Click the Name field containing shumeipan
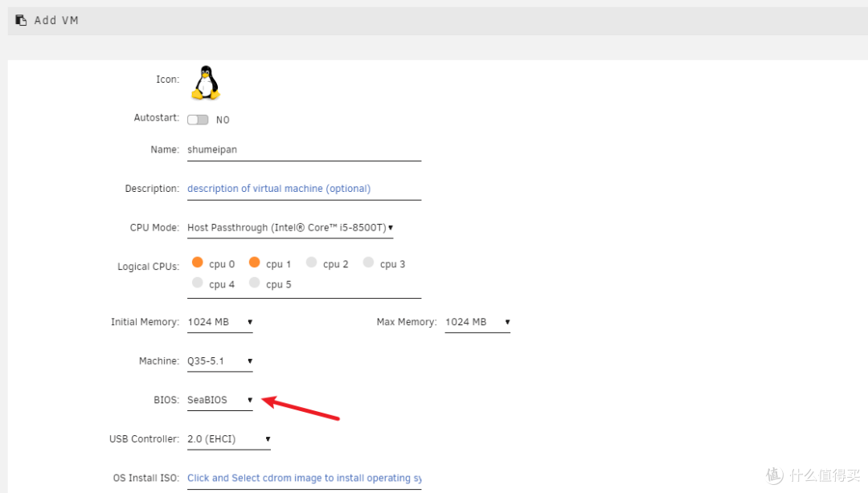This screenshot has height=493, width=868. click(x=304, y=150)
